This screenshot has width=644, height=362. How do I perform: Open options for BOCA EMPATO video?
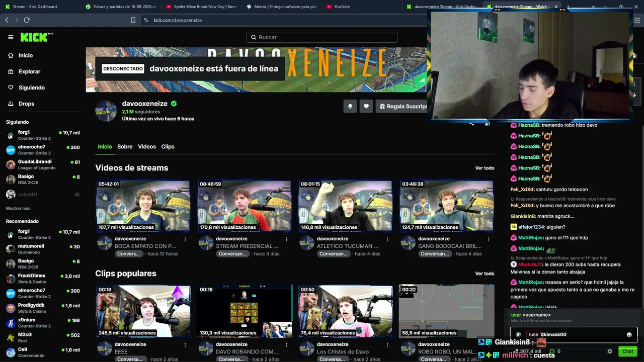185,239
